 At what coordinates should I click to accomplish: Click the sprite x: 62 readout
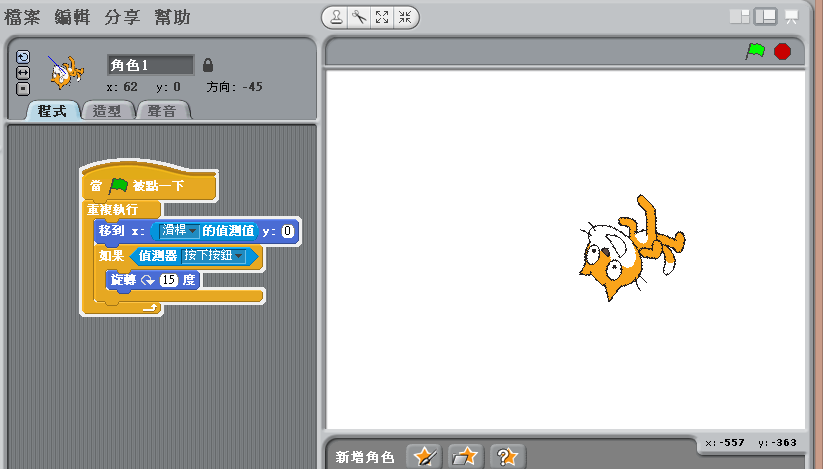pos(122,87)
